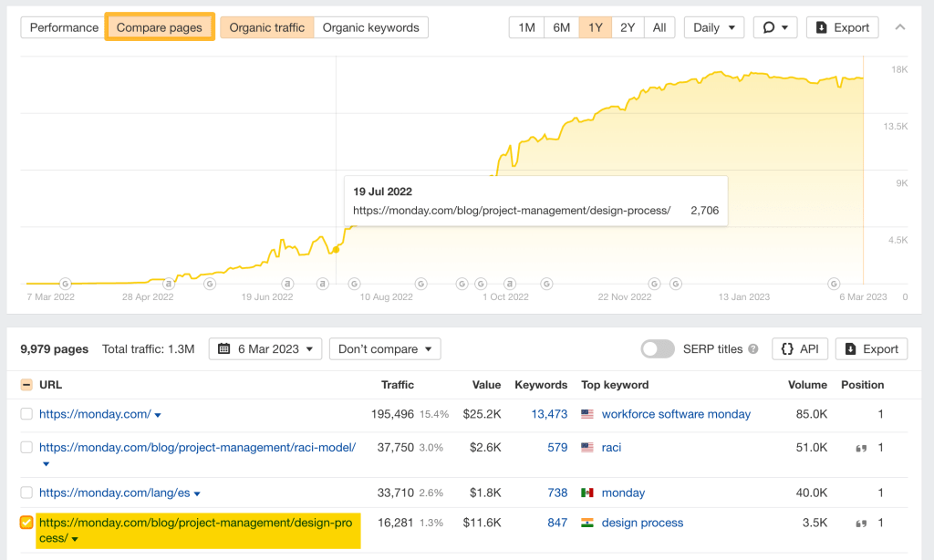Click the SERP preview icon beside the raci keyword
This screenshot has height=560, width=934.
click(860, 447)
